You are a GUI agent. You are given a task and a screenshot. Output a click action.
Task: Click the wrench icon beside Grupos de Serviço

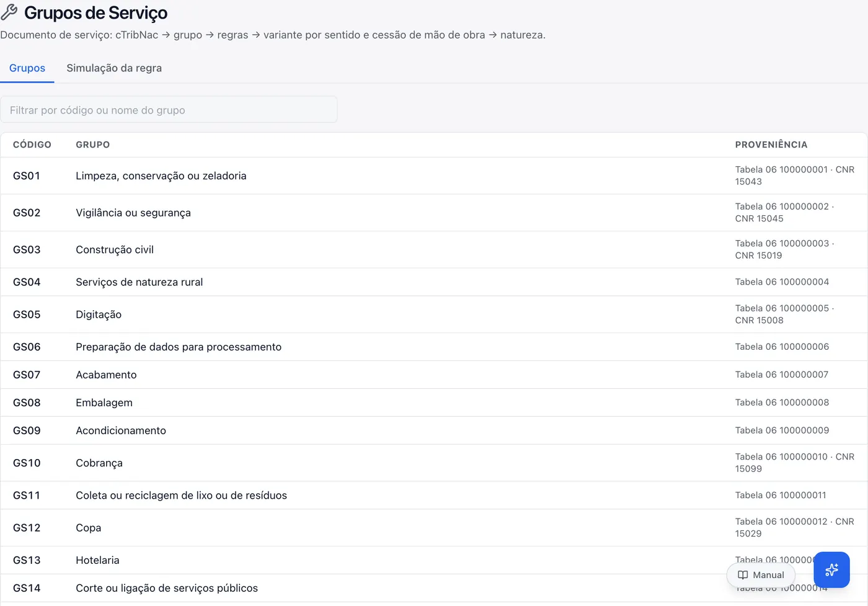pyautogui.click(x=9, y=12)
